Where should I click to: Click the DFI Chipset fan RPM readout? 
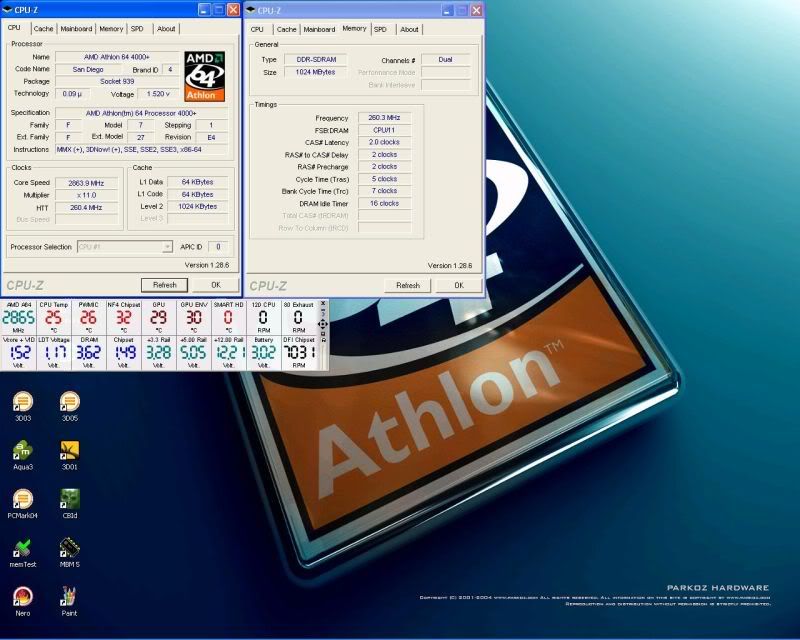tap(299, 352)
